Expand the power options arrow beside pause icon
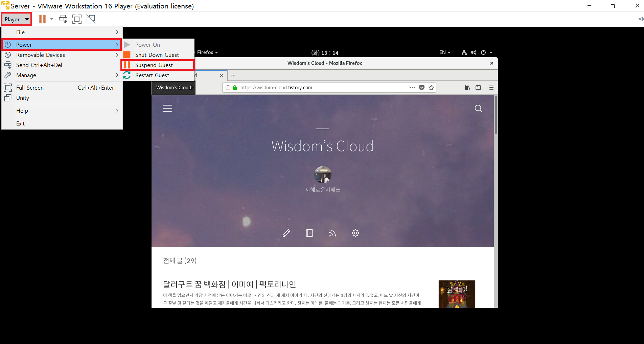This screenshot has width=644, height=344. click(52, 19)
